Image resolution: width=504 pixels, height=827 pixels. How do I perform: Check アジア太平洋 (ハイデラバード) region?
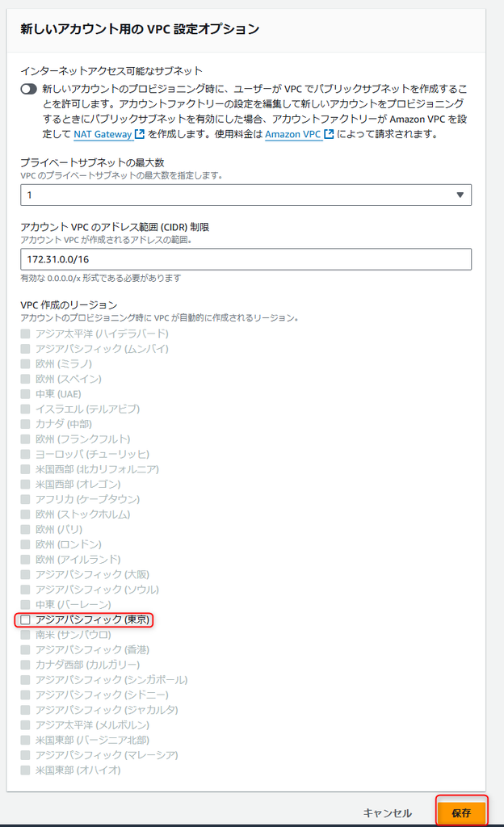25,334
